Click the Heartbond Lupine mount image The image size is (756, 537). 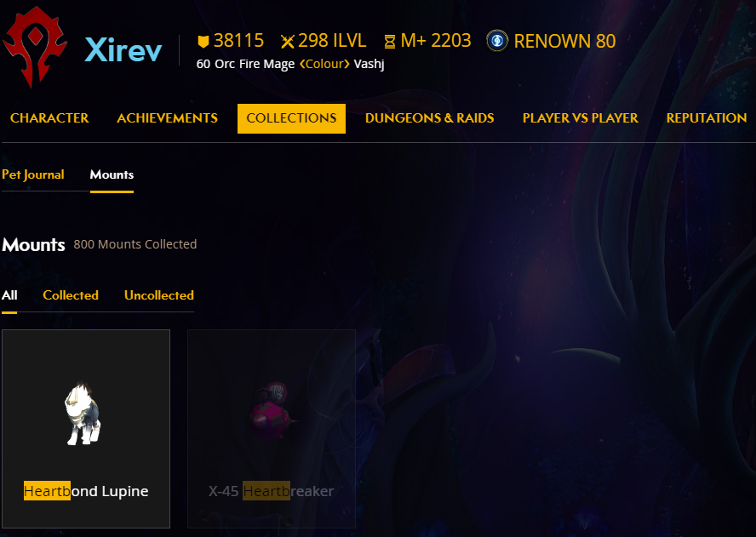pyautogui.click(x=83, y=414)
